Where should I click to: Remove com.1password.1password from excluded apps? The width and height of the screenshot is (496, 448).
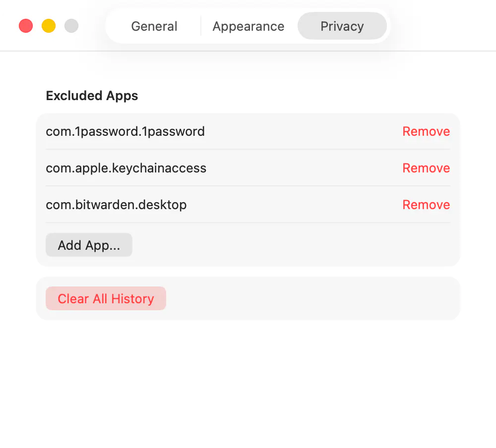[x=426, y=131]
